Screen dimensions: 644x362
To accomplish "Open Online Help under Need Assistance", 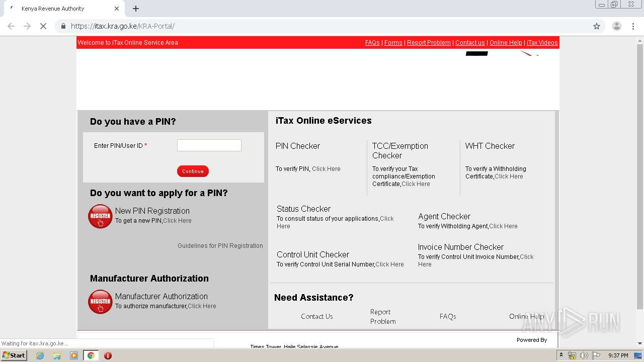I will [527, 316].
